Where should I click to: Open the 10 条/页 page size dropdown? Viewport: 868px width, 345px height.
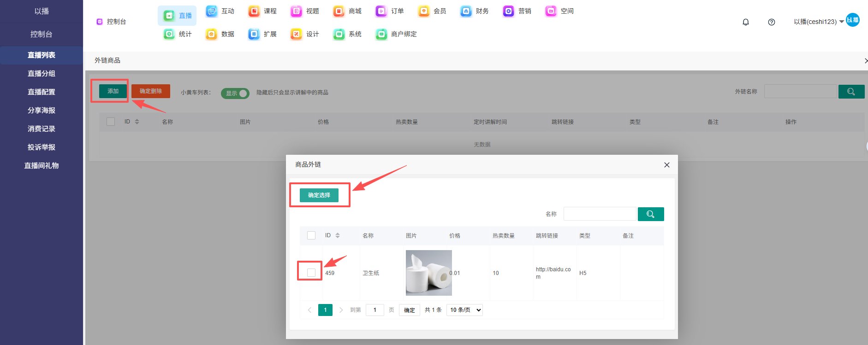click(464, 310)
